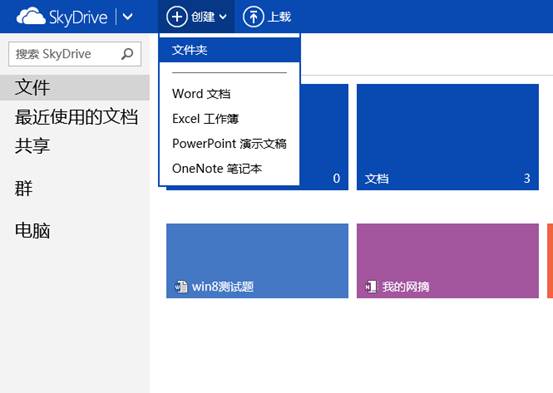Click the OneNote icon on 我的网摘
Screen dimensions: 553x393
tap(371, 286)
